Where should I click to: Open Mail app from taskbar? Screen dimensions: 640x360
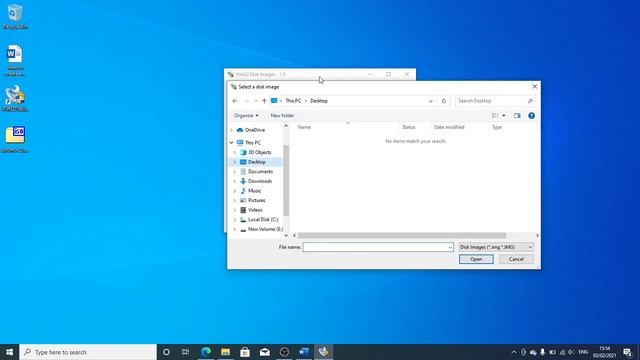pos(264,352)
